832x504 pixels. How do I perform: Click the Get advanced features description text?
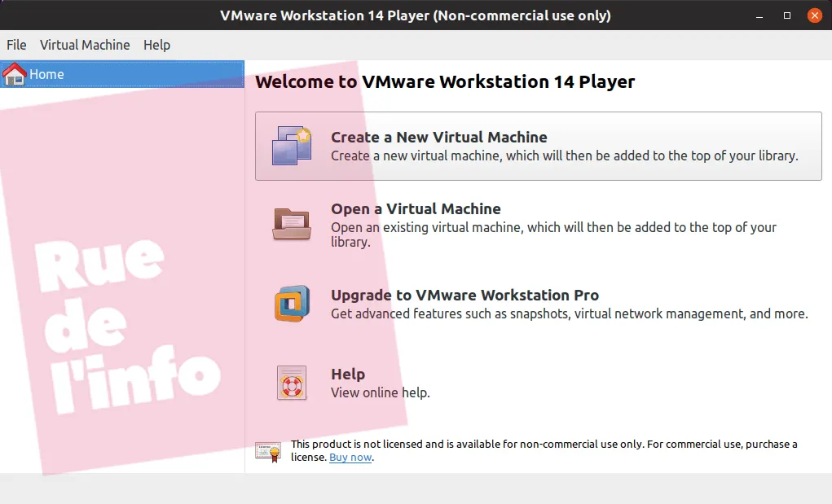[570, 313]
